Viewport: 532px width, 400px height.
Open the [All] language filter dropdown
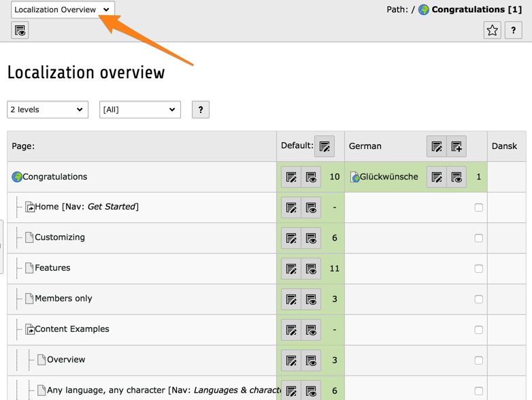coord(139,110)
